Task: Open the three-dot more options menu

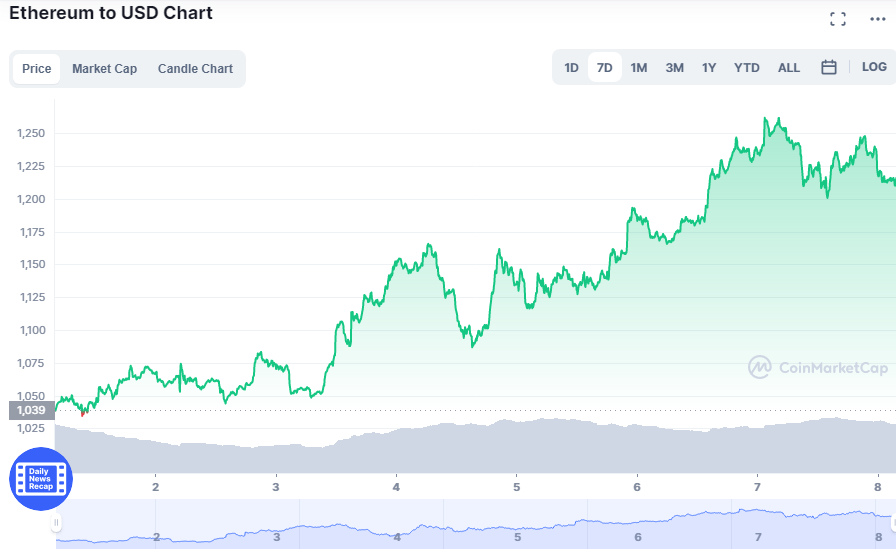Action: point(878,19)
